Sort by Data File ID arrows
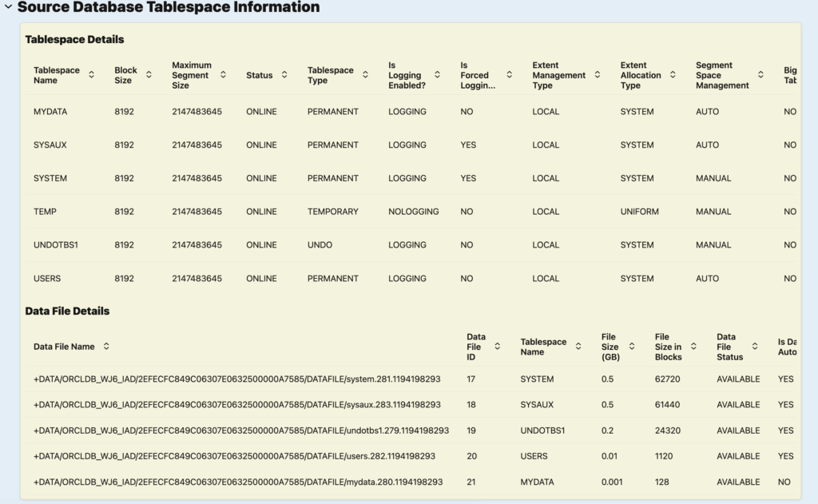The height and width of the screenshot is (504, 818). point(497,347)
